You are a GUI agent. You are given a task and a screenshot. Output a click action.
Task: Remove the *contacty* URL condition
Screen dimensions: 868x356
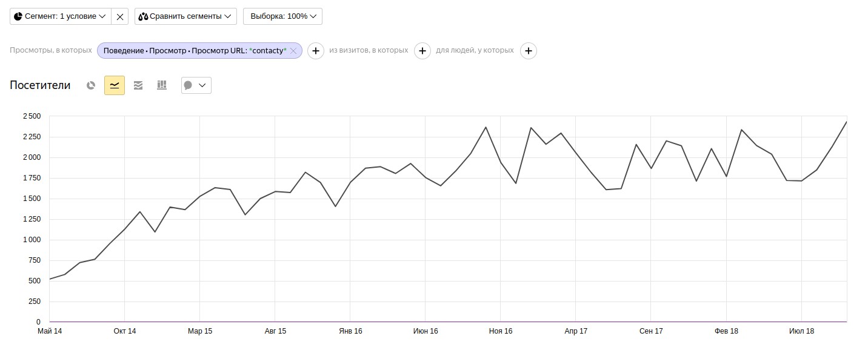[293, 51]
